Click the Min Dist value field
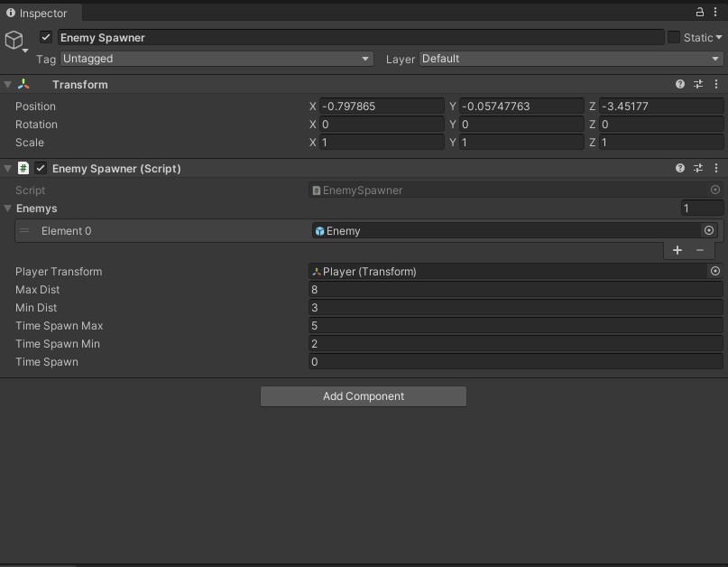 point(515,308)
